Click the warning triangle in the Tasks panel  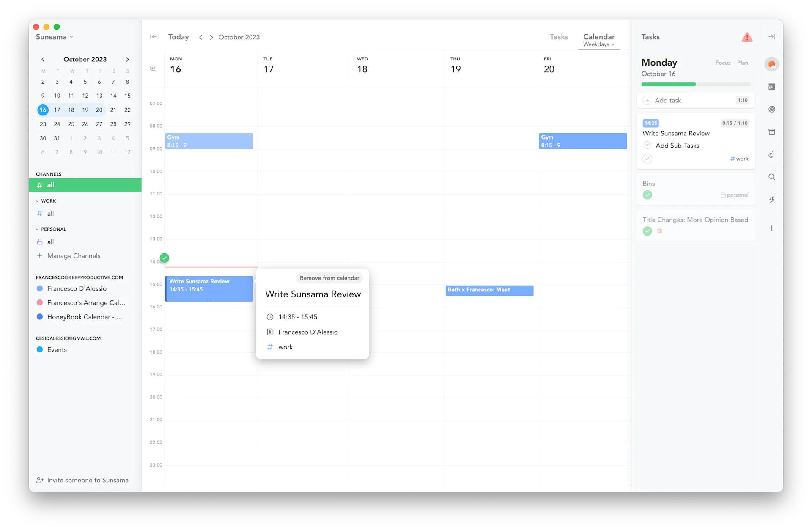pos(747,37)
